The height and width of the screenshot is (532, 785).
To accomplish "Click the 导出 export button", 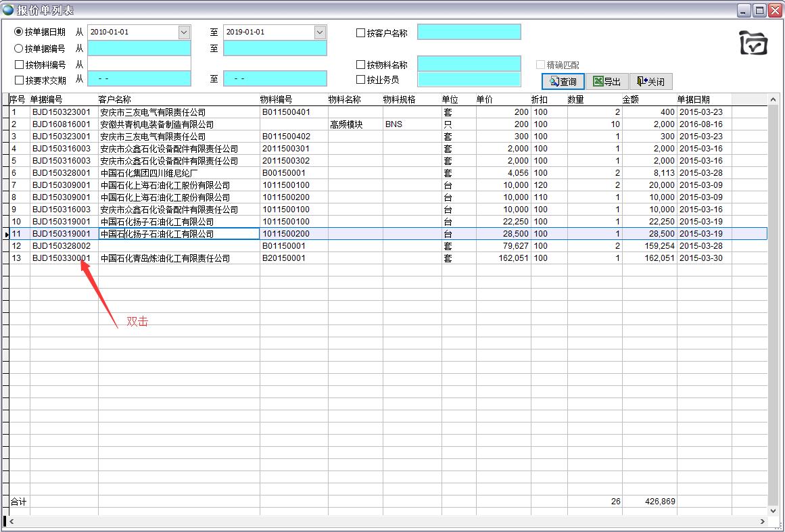I will pos(606,82).
